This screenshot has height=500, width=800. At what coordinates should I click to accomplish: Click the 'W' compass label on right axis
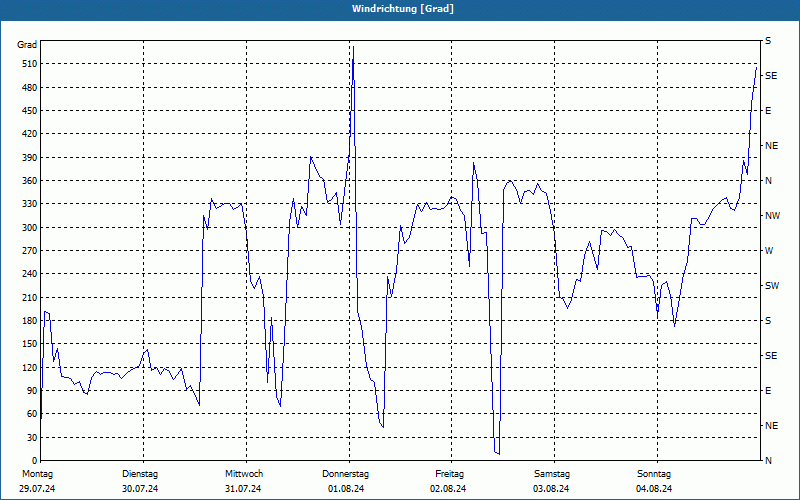tap(769, 251)
